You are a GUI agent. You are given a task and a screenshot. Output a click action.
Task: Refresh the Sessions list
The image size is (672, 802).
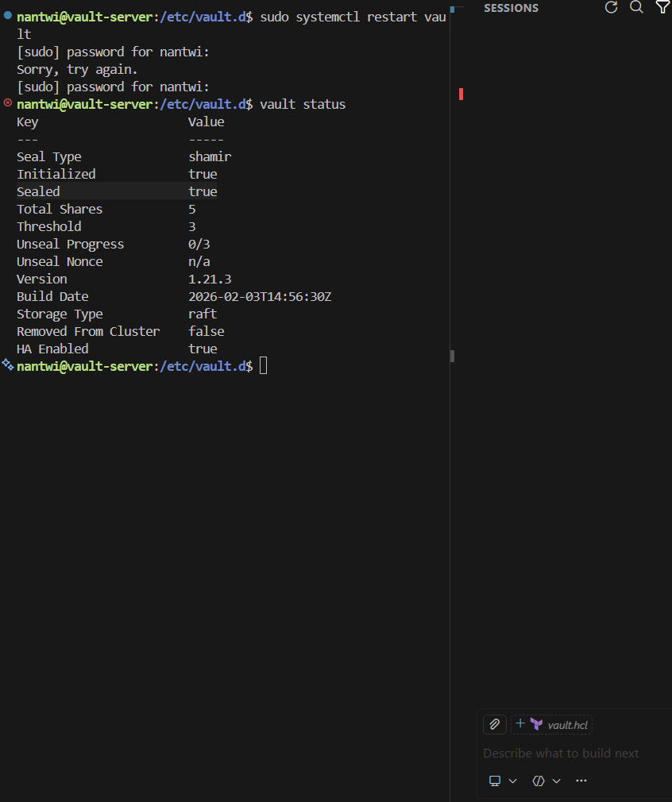point(611,7)
